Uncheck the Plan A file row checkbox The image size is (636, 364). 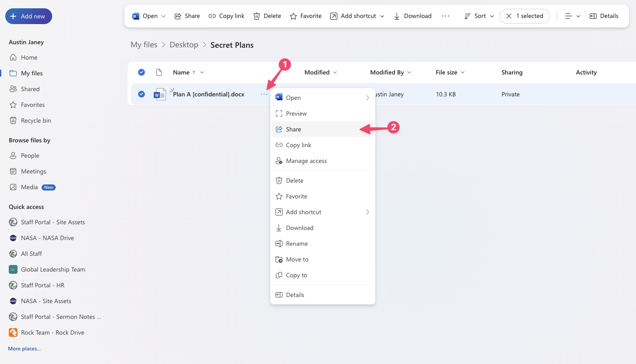[141, 94]
